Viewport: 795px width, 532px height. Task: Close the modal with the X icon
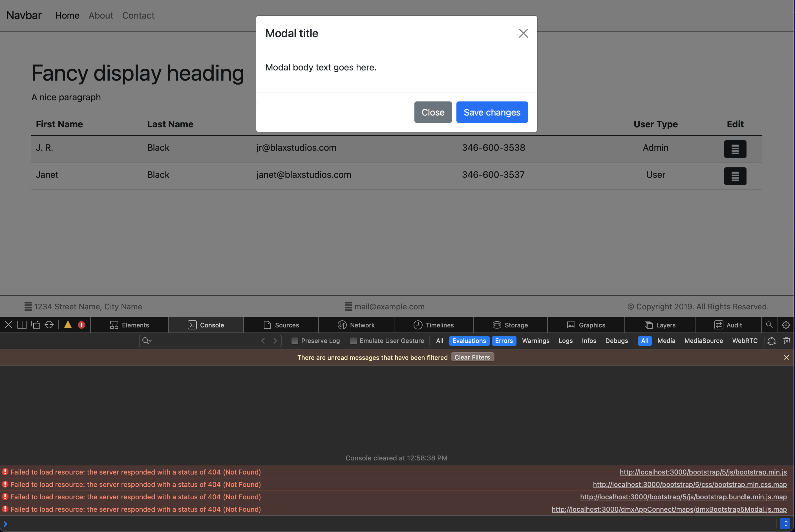click(x=523, y=33)
